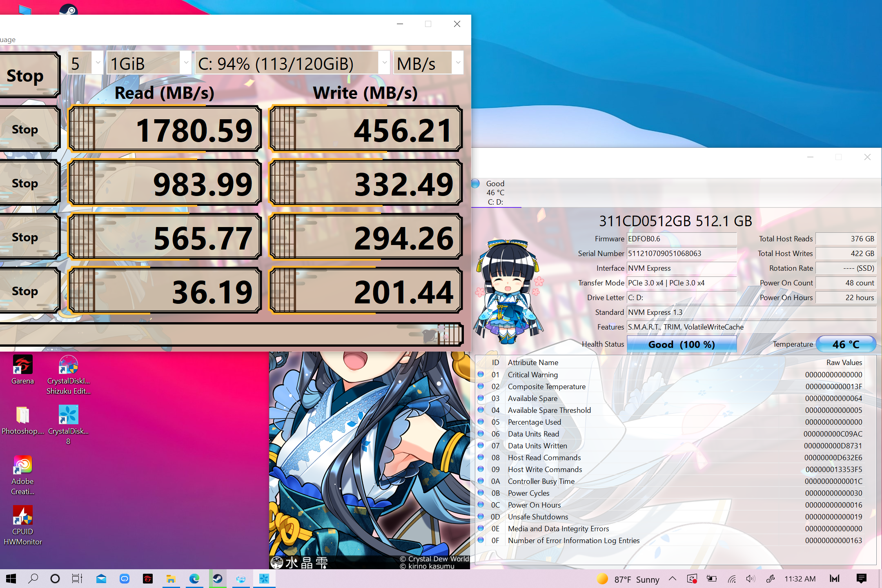This screenshot has height=588, width=882.
Task: Select Host Read Commands row
Action: click(671, 457)
